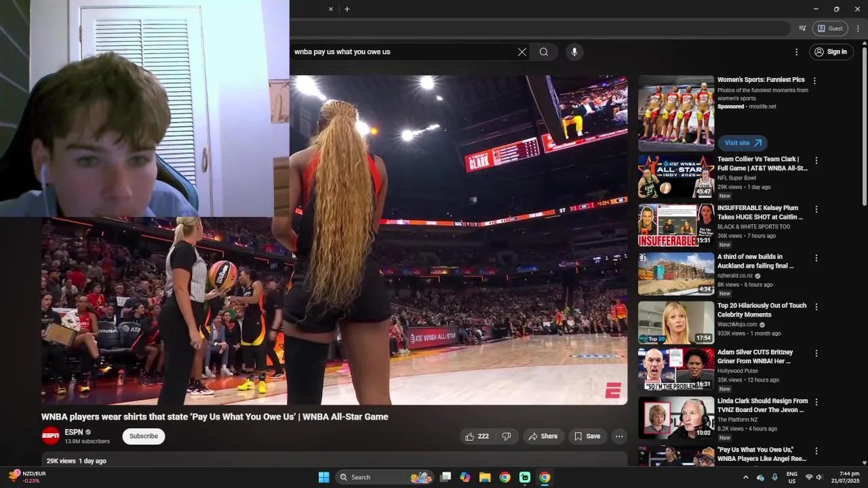Viewport: 868px width, 488px height.
Task: Play Team Collier Vs Team Clark thumbnail
Action: [676, 176]
